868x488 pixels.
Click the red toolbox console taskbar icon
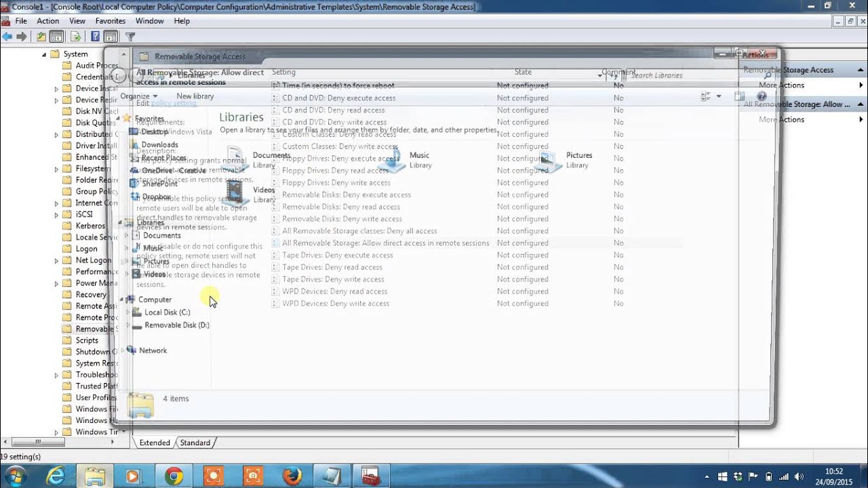[x=370, y=476]
